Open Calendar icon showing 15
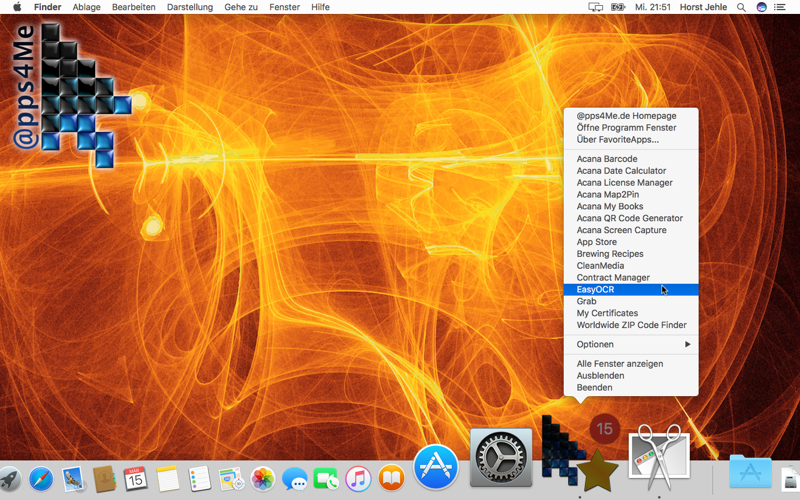The image size is (800, 500). tap(136, 479)
